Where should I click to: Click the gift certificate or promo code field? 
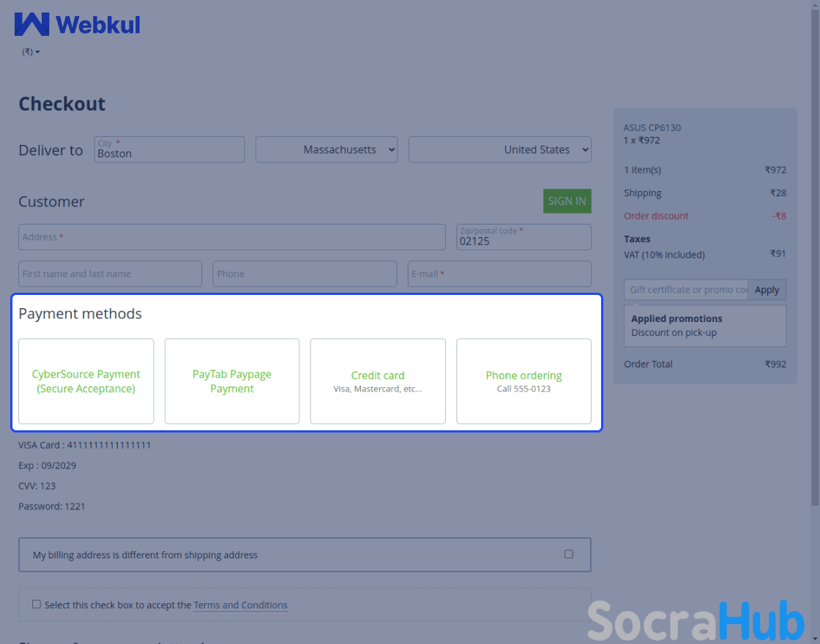(685, 290)
